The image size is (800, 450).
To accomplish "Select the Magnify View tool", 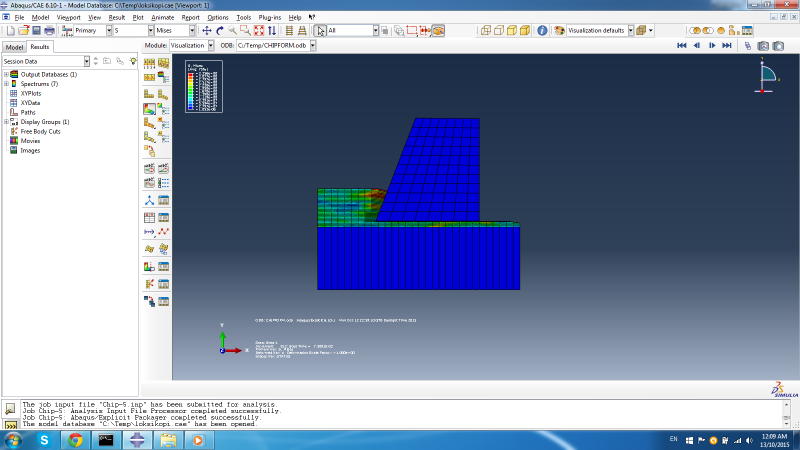I will (x=233, y=31).
